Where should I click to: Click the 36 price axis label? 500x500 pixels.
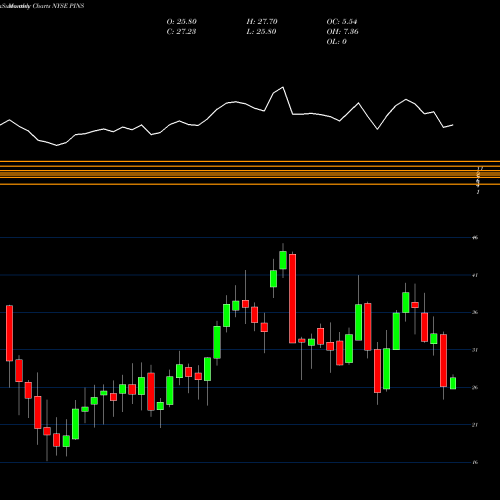coord(475,312)
